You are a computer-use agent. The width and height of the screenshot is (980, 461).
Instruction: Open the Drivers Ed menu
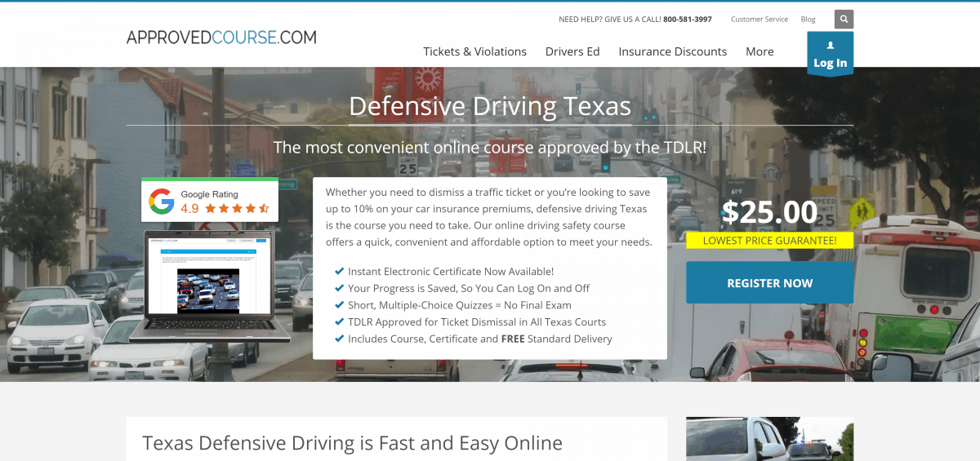pyautogui.click(x=572, y=51)
